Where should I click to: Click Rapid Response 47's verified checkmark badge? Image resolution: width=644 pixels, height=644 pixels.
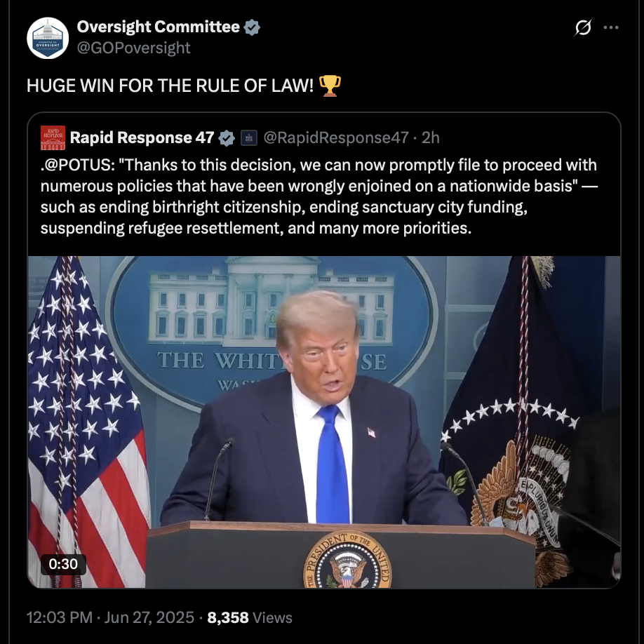click(x=227, y=138)
